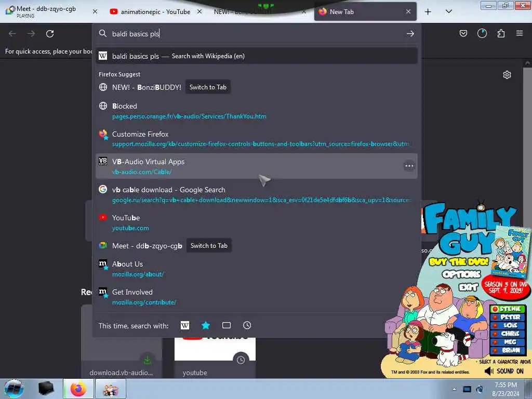Open the Windows Start button
Image resolution: width=532 pixels, height=399 pixels.
click(x=14, y=389)
